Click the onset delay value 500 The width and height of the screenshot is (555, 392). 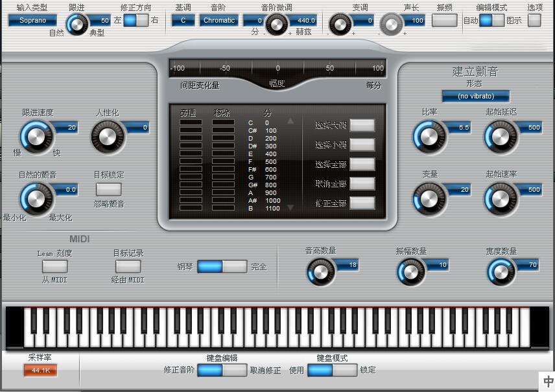(x=530, y=128)
